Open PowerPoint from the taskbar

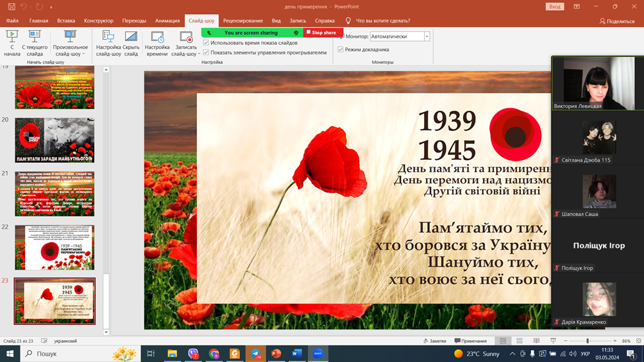coord(276,354)
